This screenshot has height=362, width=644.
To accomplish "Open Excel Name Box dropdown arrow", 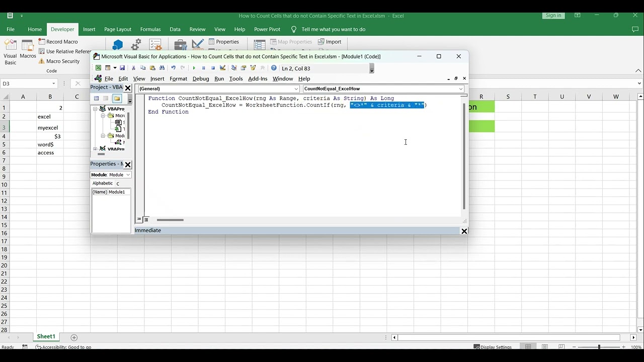I will pos(54,83).
